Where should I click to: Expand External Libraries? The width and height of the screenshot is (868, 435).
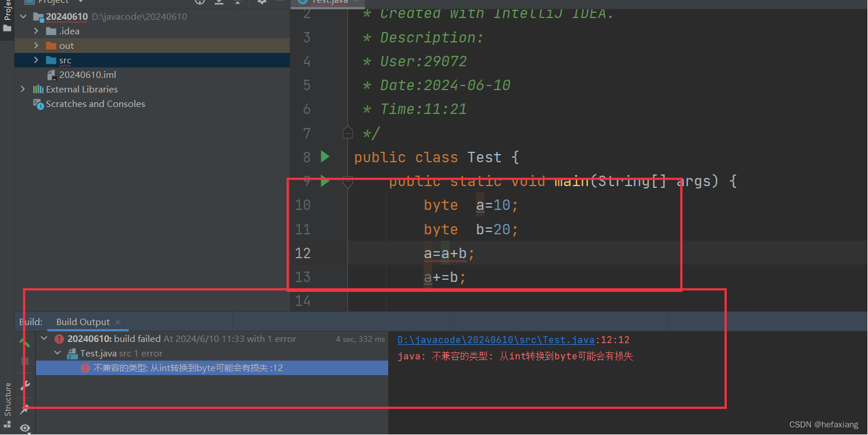point(23,89)
